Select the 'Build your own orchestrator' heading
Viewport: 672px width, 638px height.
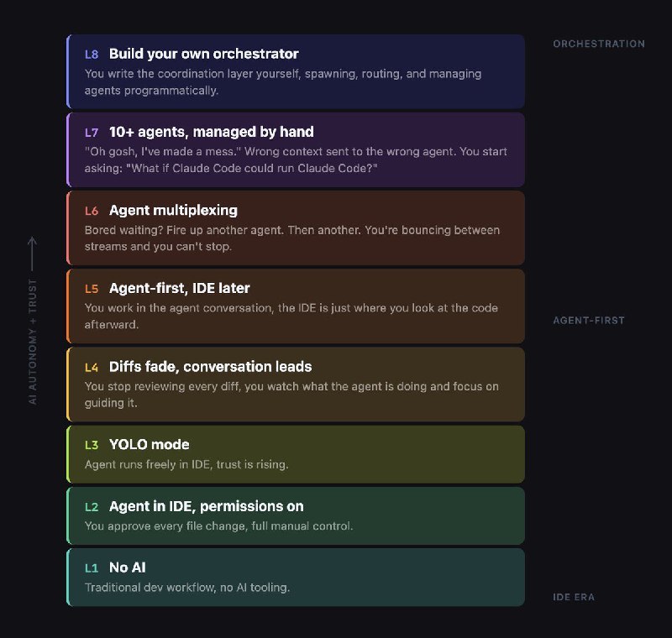[x=203, y=54]
